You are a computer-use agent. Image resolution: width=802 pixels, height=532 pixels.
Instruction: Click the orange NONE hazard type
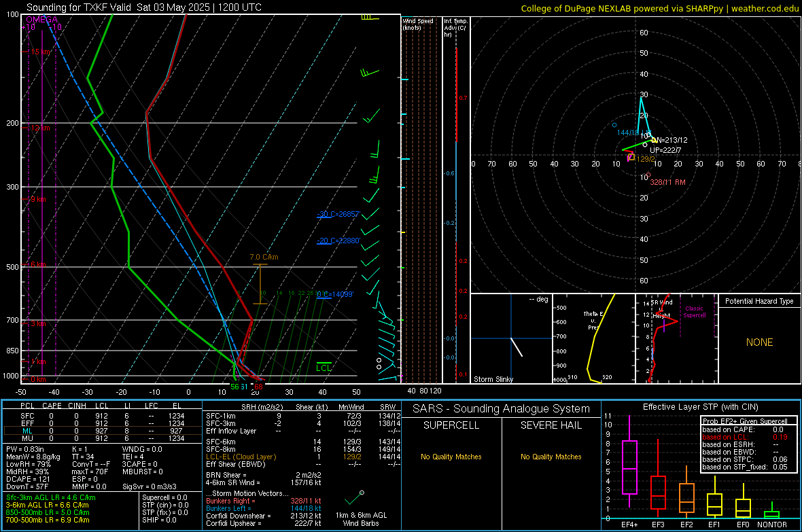coord(759,342)
